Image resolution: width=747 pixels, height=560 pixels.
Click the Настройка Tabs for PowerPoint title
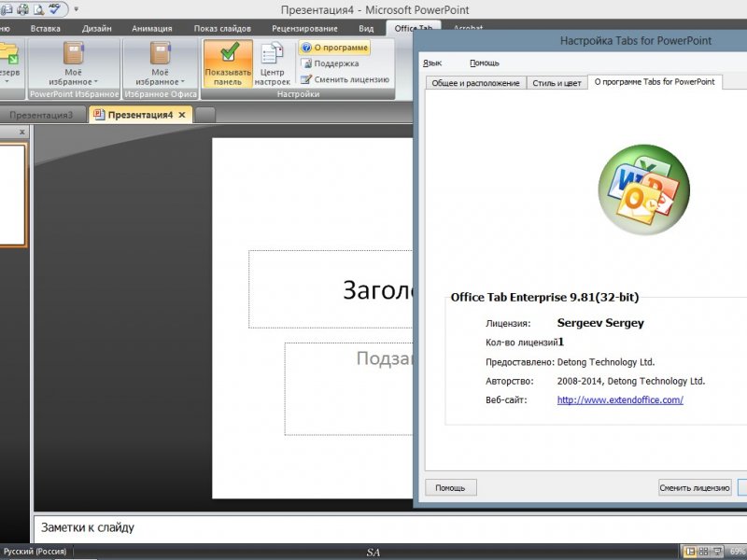[636, 41]
